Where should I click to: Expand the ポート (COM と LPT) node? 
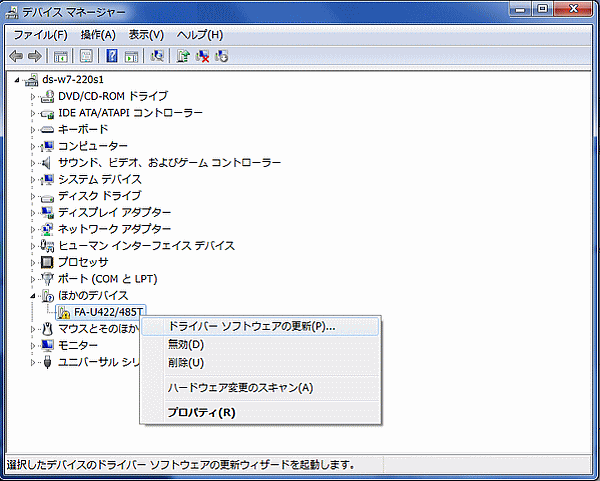(33, 279)
